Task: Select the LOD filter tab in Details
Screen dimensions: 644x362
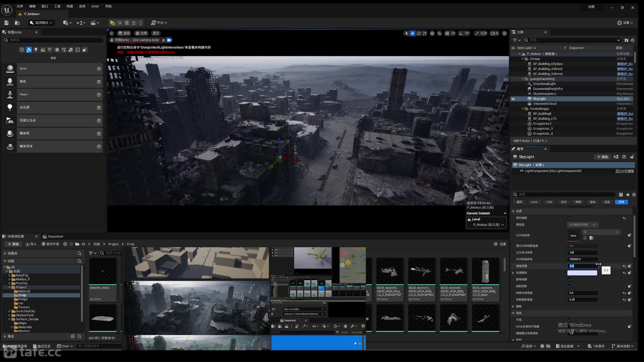Action: click(549, 202)
